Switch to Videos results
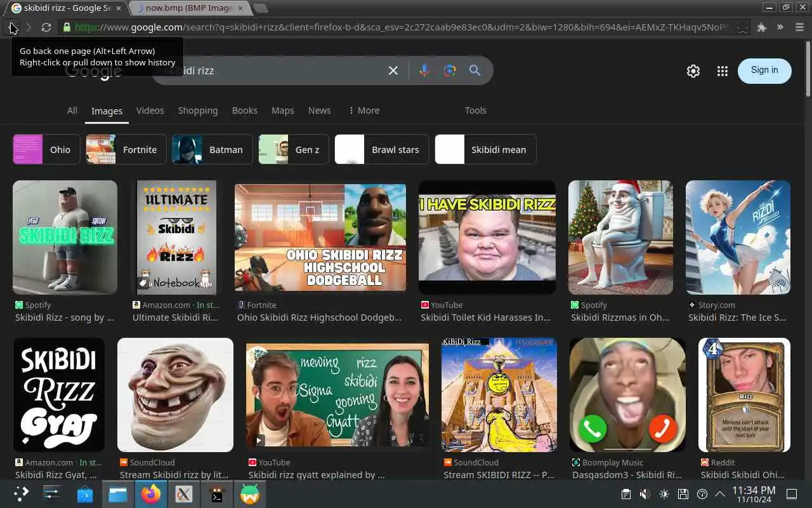Image resolution: width=812 pixels, height=508 pixels. [150, 110]
